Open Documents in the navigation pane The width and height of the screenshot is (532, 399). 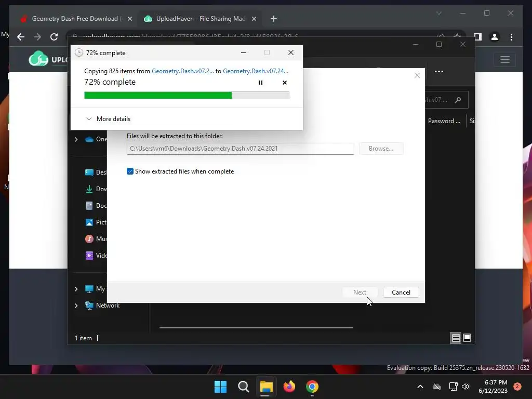(96, 206)
